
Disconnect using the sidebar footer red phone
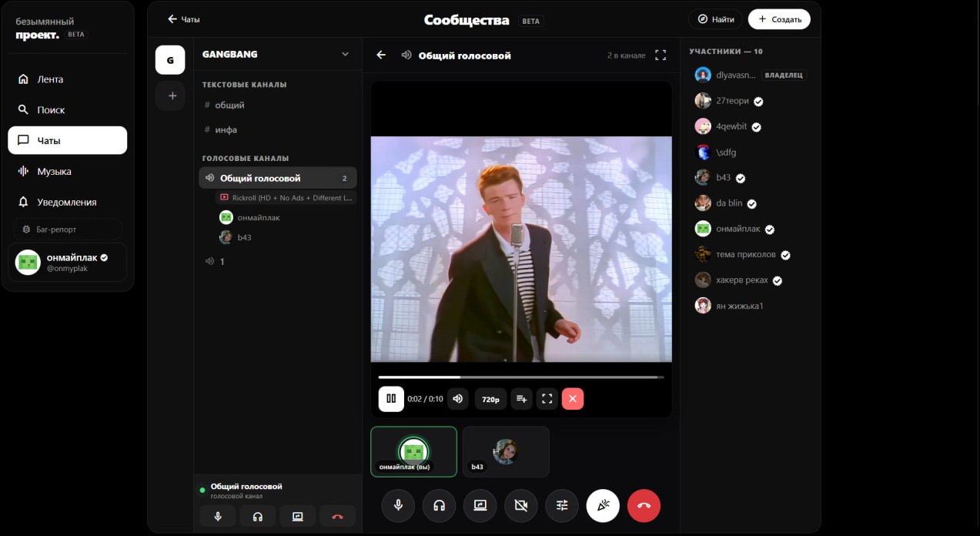pyautogui.click(x=337, y=517)
